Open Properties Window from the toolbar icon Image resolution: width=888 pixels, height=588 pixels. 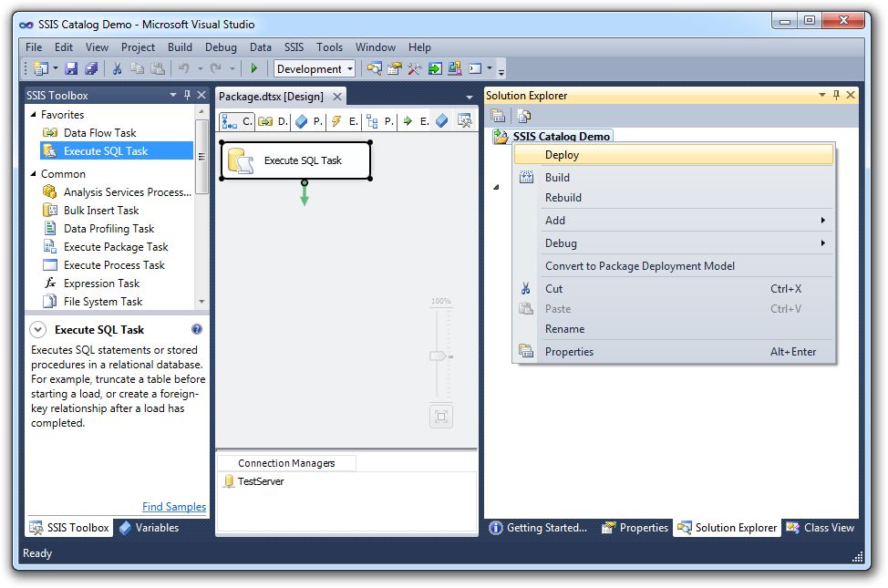(395, 68)
